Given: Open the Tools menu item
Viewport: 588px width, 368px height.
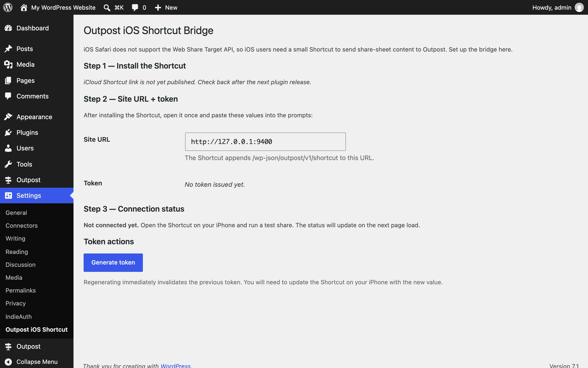Looking at the screenshot, I should tap(37, 164).
